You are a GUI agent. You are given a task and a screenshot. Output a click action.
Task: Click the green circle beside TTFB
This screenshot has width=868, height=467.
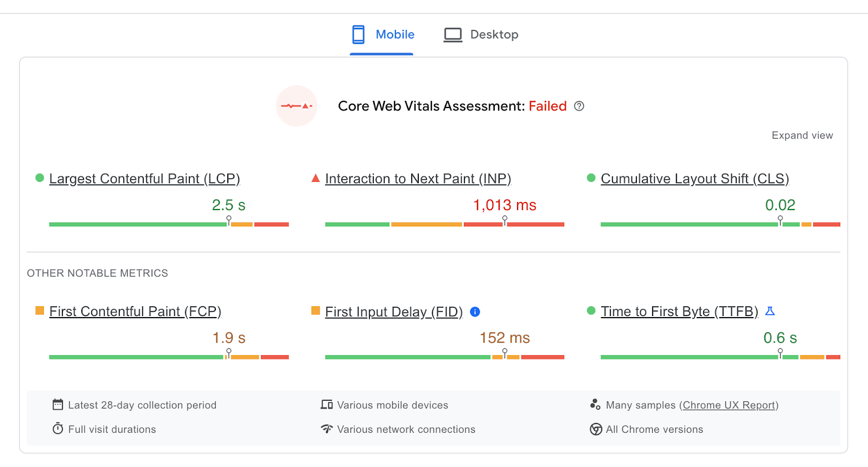click(591, 311)
